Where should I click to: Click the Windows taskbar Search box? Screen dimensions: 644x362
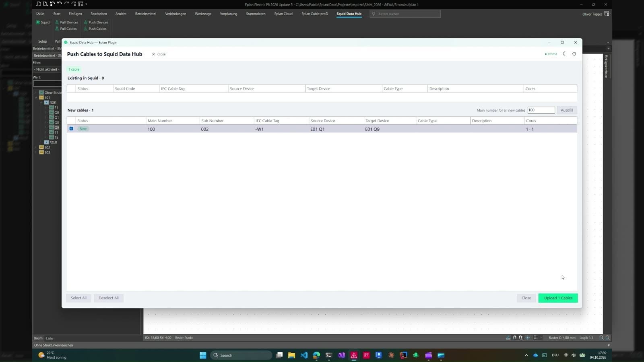pyautogui.click(x=241, y=355)
